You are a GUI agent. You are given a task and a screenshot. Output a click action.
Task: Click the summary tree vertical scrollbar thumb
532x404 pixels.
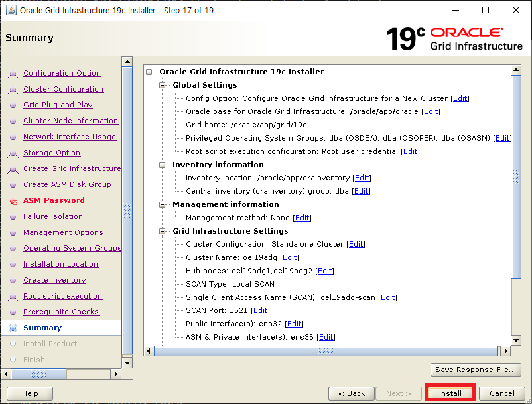tap(516, 176)
